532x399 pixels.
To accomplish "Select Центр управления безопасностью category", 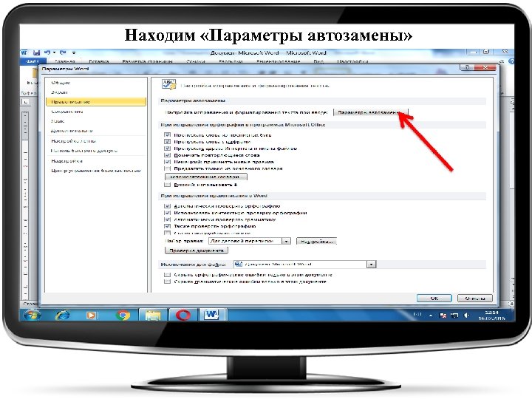I will 96,171.
